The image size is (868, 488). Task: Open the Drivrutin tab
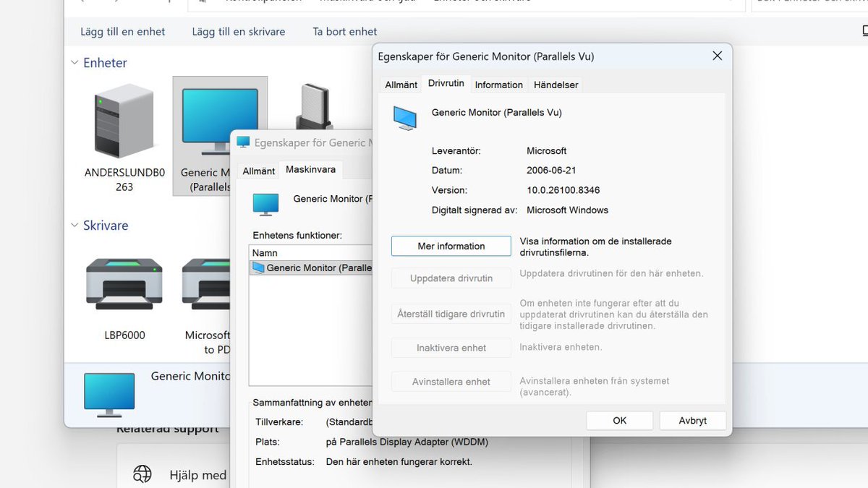tap(446, 83)
